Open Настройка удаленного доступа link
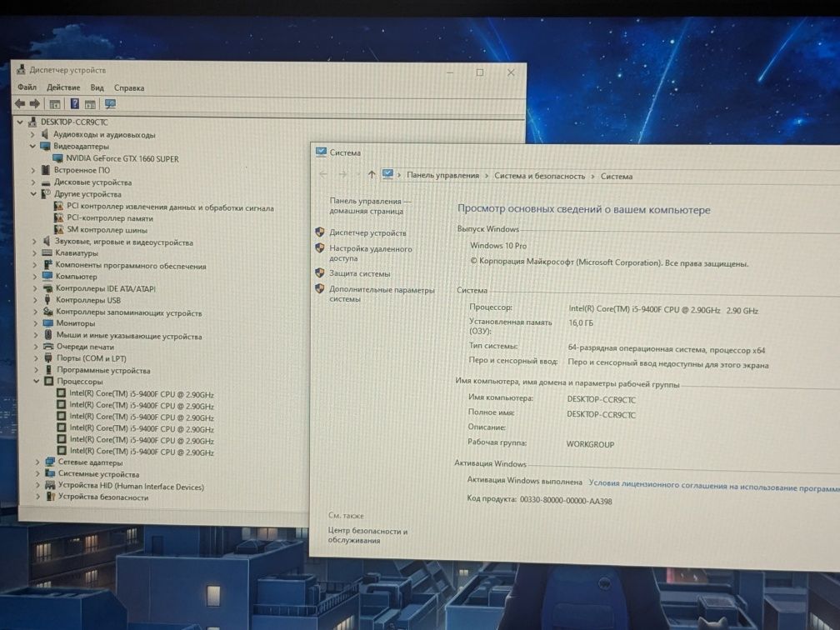840x630 pixels. pos(371,253)
